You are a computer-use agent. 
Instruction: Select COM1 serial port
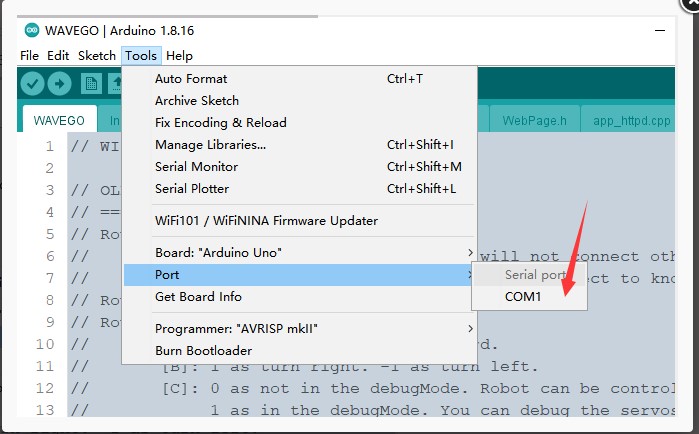[x=530, y=297]
